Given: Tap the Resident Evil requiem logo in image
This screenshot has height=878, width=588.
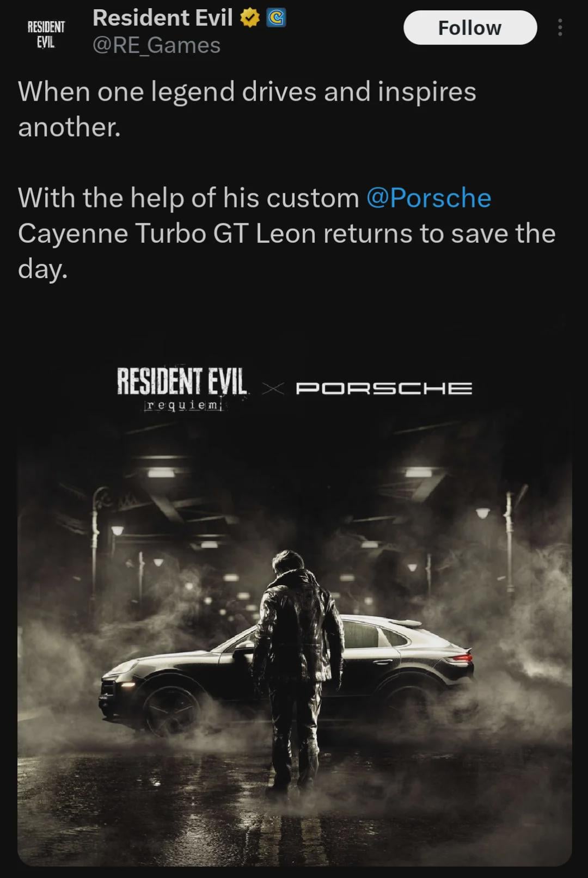Looking at the screenshot, I should (182, 389).
